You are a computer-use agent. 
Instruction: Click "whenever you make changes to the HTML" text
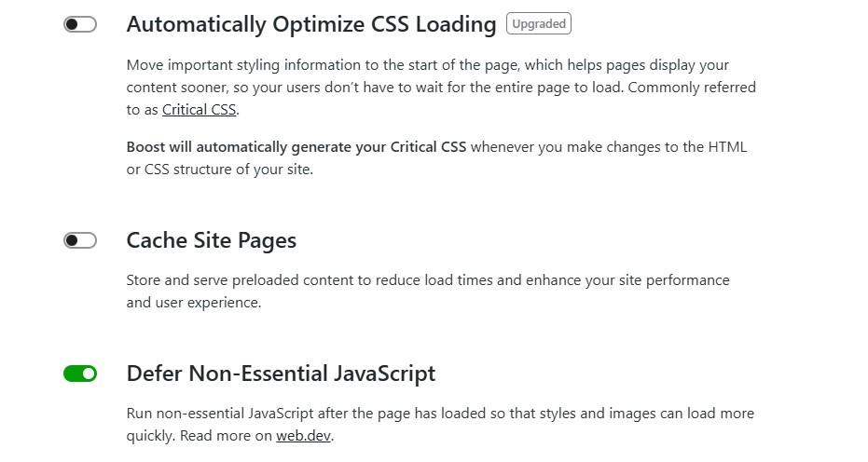[609, 147]
